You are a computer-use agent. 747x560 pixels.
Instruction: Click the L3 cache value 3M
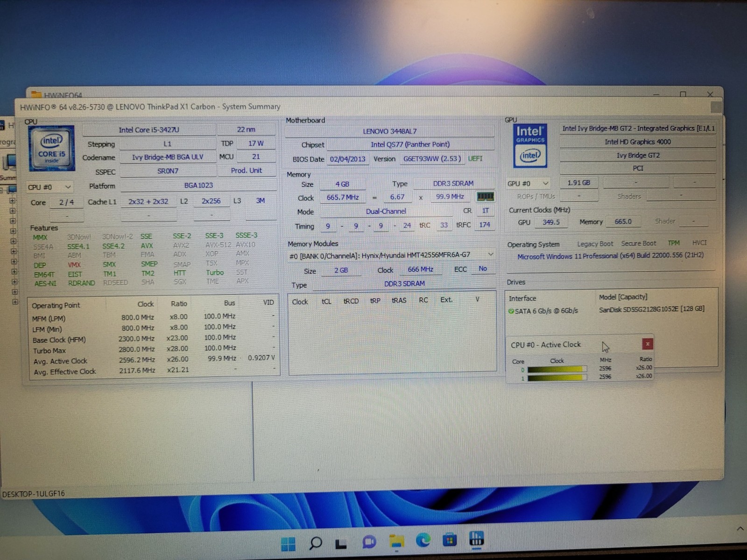pyautogui.click(x=260, y=201)
